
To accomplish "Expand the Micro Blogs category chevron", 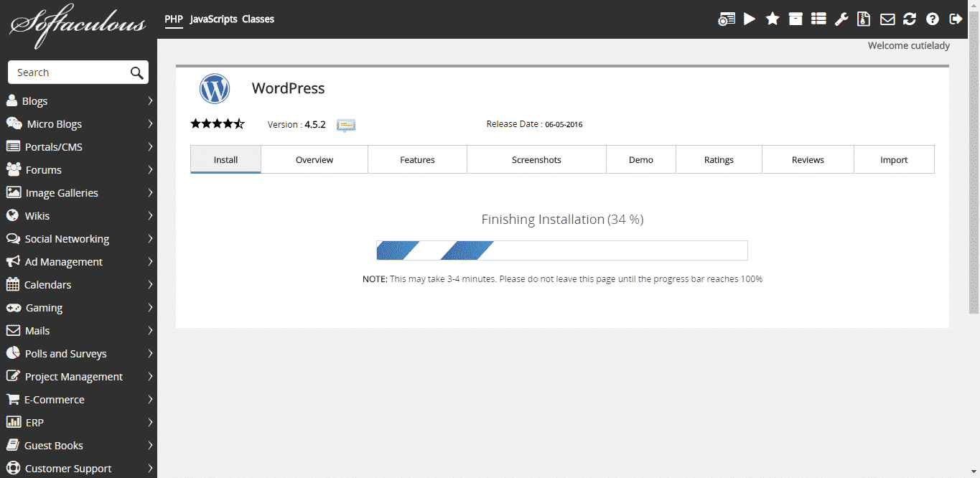I will (150, 123).
